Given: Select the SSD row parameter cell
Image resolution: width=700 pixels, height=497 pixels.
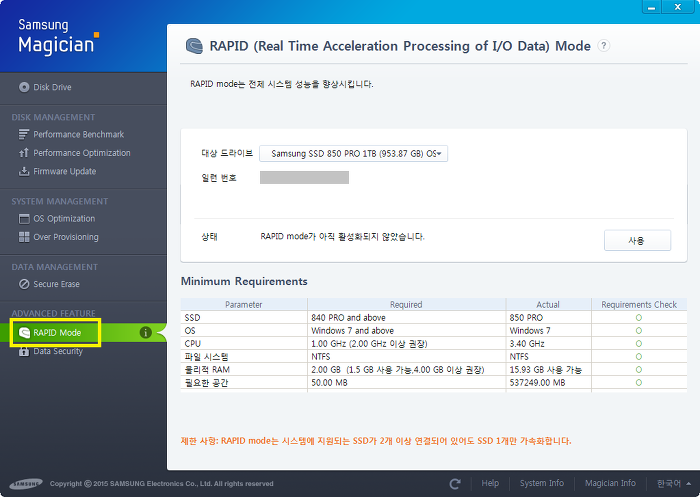Looking at the screenshot, I should pyautogui.click(x=244, y=317).
